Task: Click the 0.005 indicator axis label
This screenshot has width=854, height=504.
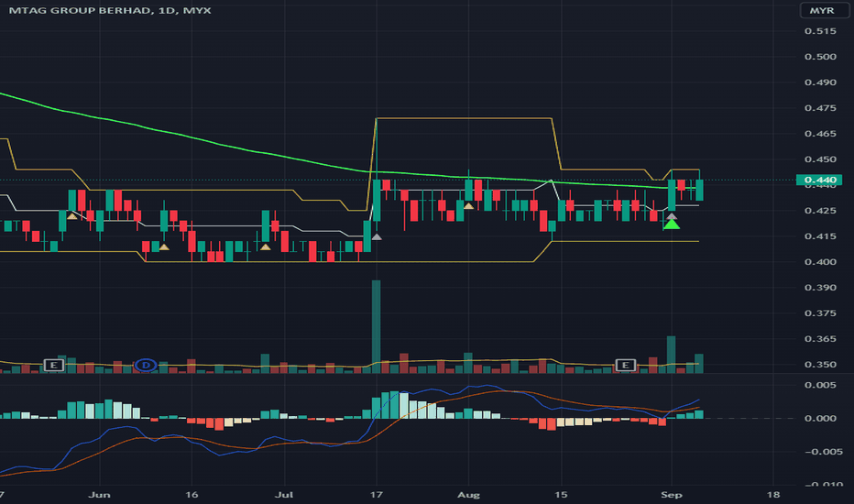Action: pyautogui.click(x=820, y=385)
